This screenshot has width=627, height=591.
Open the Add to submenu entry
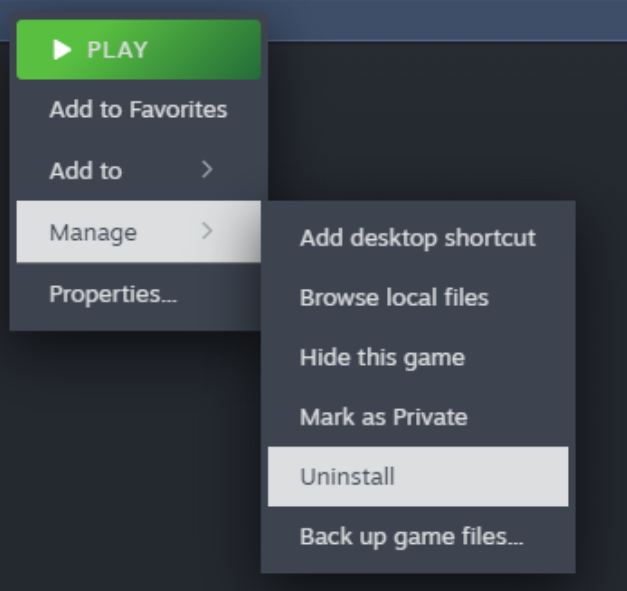(86, 171)
